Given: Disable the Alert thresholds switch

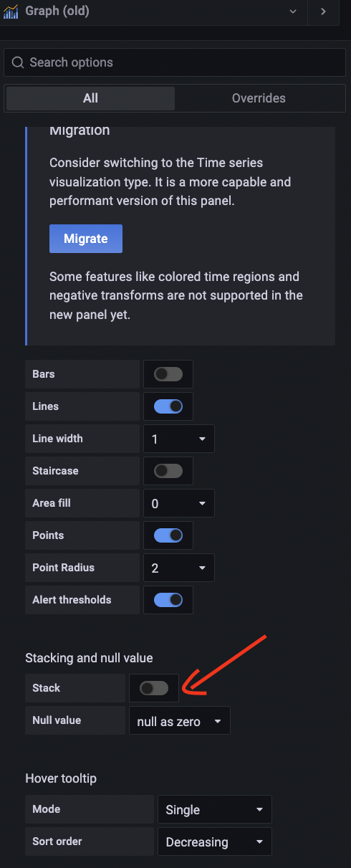Looking at the screenshot, I should coord(168,600).
